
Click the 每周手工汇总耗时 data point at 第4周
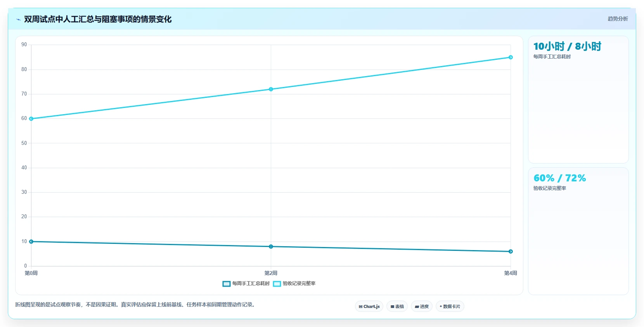point(511,252)
